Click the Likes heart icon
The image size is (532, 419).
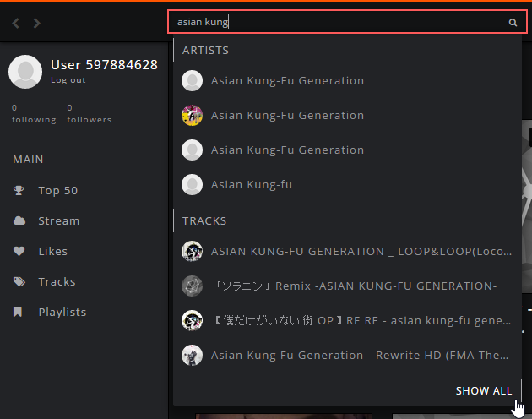point(19,252)
